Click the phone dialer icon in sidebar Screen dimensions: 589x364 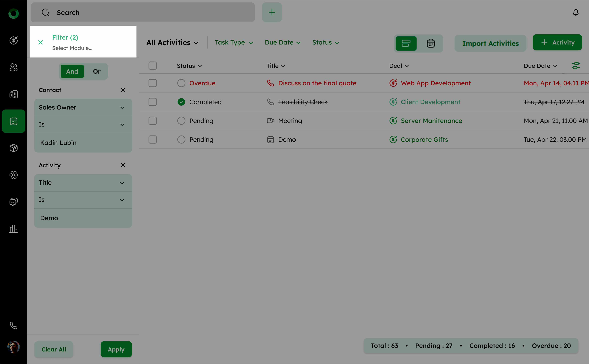pyautogui.click(x=13, y=325)
